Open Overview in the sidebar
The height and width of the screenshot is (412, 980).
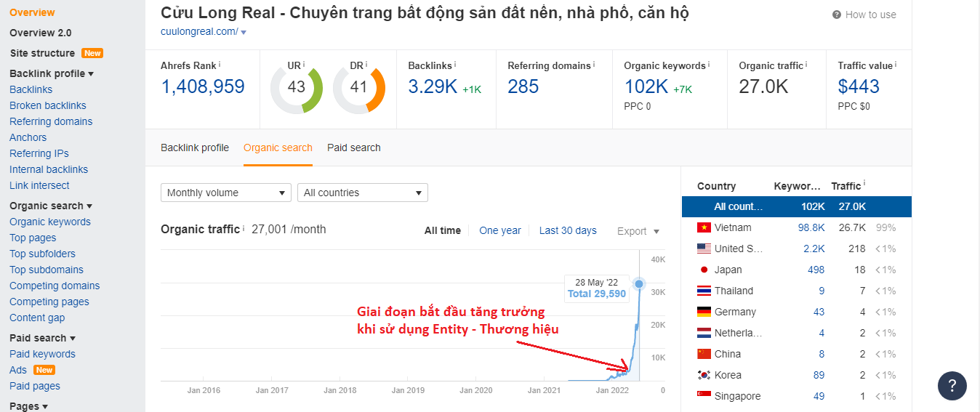point(32,12)
